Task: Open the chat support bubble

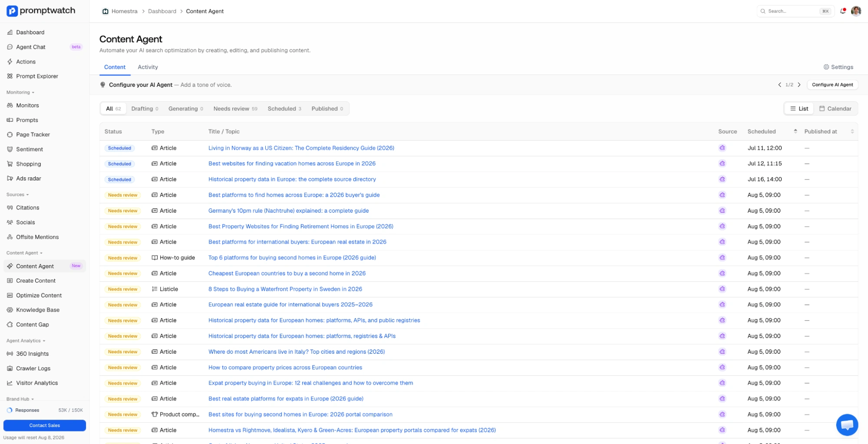Action: [x=847, y=424]
